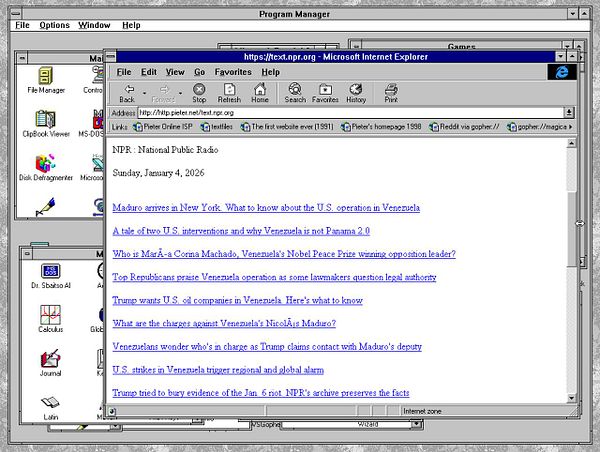The width and height of the screenshot is (600, 452).
Task: Click the page vertical scrollbar thumb
Action: [x=571, y=228]
